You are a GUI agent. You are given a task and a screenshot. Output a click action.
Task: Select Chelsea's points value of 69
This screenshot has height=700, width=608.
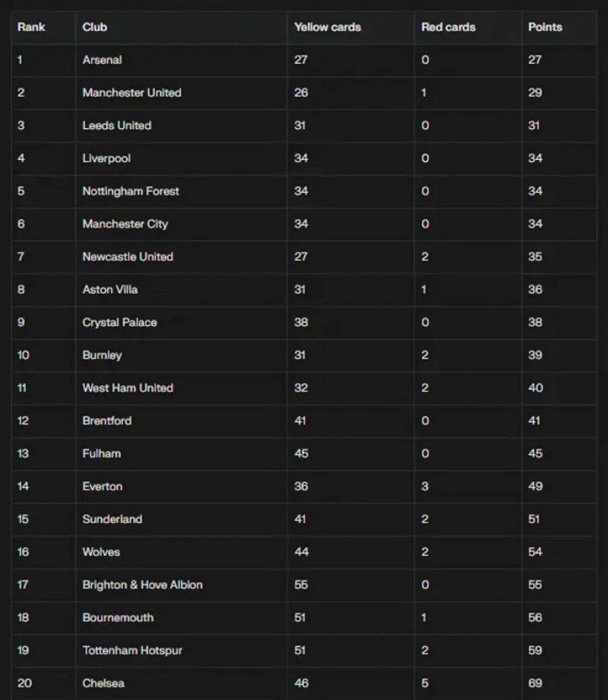pyautogui.click(x=535, y=683)
